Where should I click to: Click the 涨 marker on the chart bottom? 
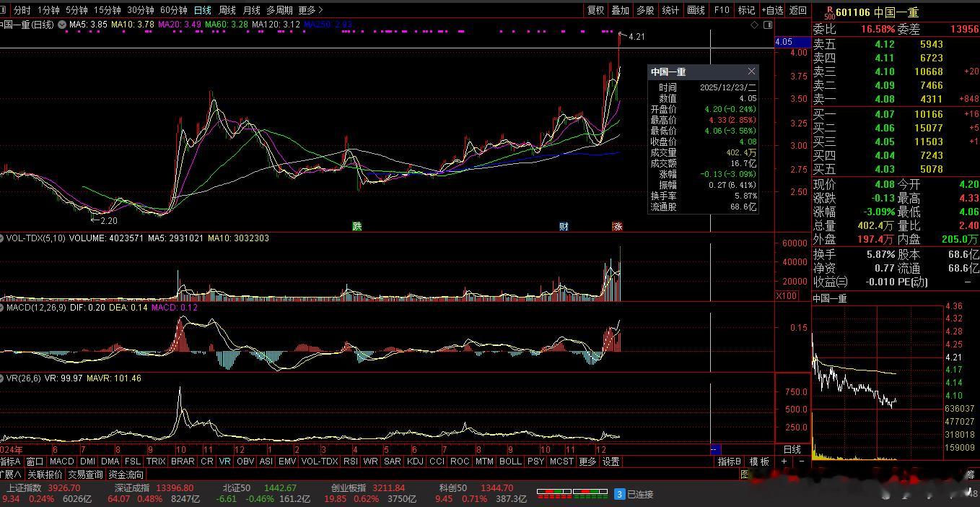617,226
